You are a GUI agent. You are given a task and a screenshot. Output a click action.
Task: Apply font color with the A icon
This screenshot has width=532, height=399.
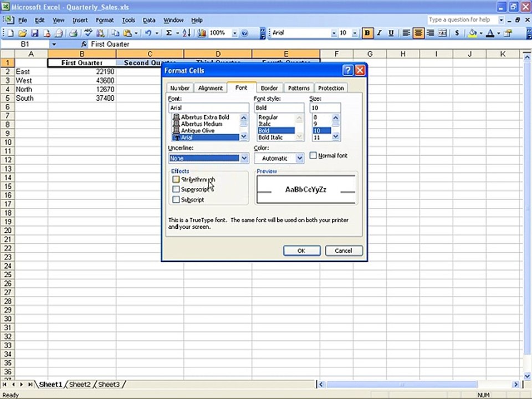click(490, 33)
